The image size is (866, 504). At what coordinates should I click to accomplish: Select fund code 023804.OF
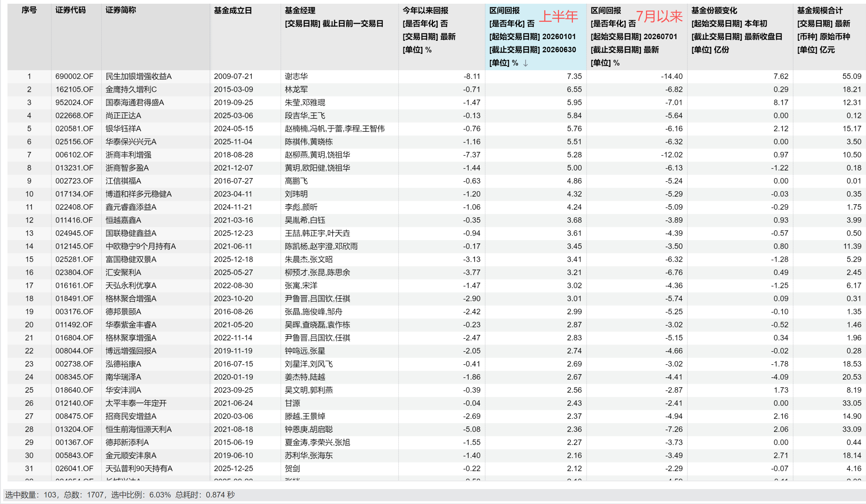point(74,272)
